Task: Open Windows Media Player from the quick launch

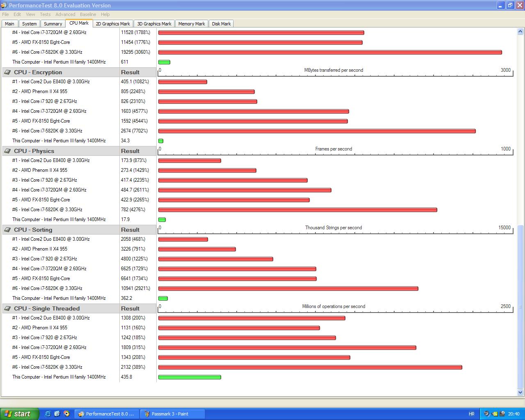Action: click(x=66, y=414)
